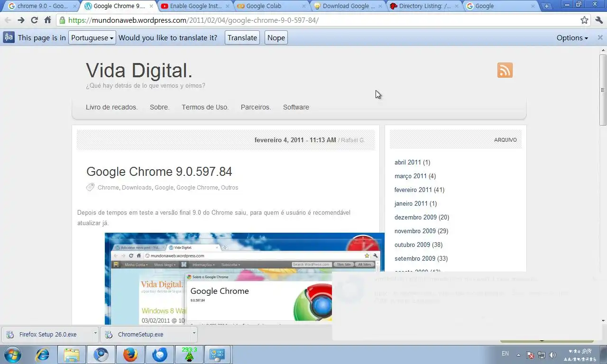This screenshot has width=607, height=364.
Task: Open a new tab with the plus button
Action: point(547,6)
